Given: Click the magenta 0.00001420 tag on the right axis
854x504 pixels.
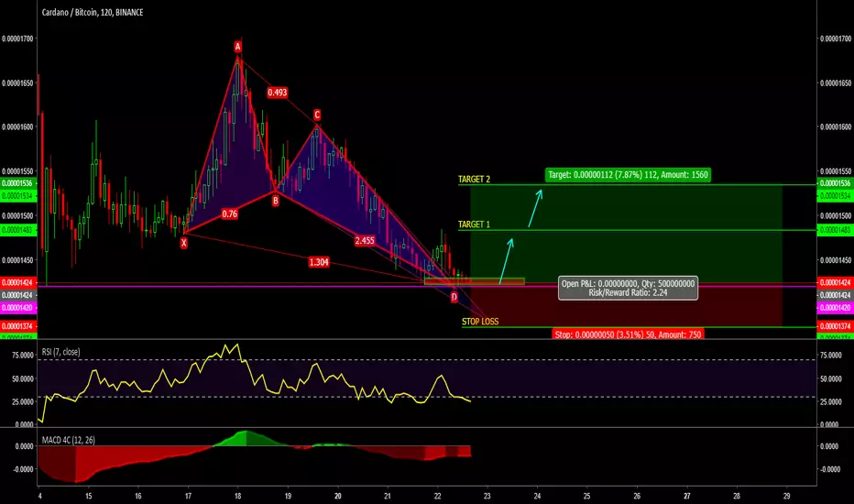Looking at the screenshot, I should click(836, 308).
